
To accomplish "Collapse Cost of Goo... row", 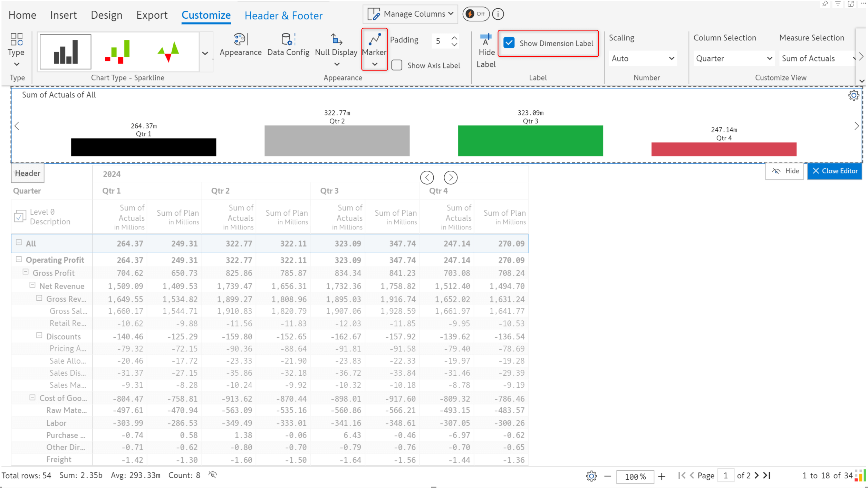I will point(32,397).
